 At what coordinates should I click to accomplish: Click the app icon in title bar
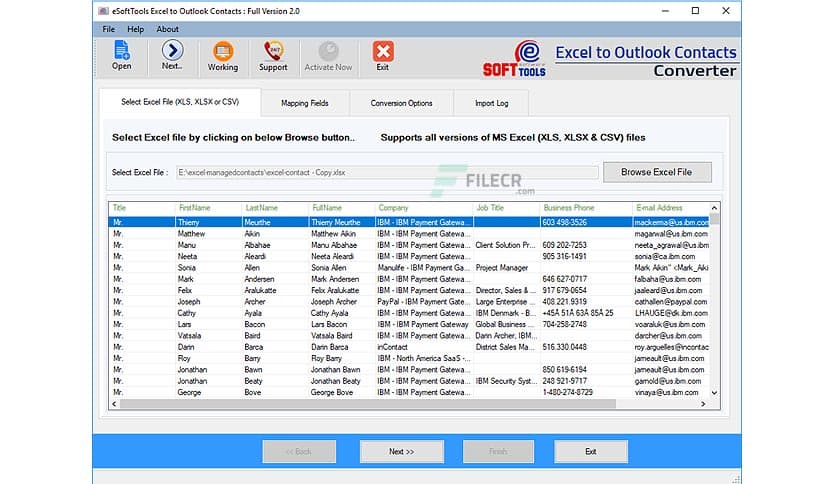(x=103, y=11)
